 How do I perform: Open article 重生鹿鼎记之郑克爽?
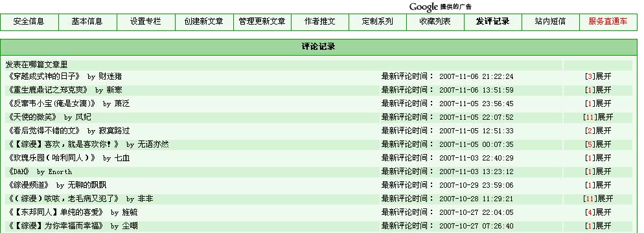pyautogui.click(x=48, y=90)
